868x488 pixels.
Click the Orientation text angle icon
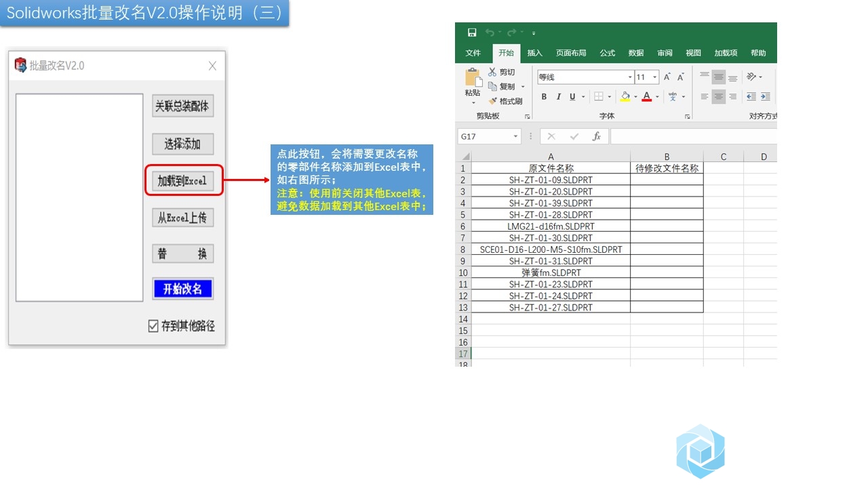point(751,77)
